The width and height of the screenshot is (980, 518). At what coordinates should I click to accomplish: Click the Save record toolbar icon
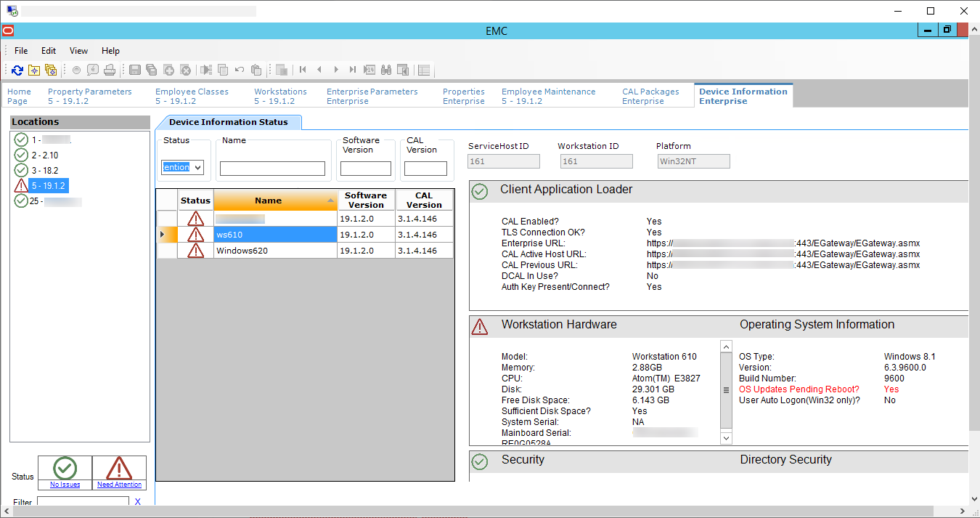[134, 70]
